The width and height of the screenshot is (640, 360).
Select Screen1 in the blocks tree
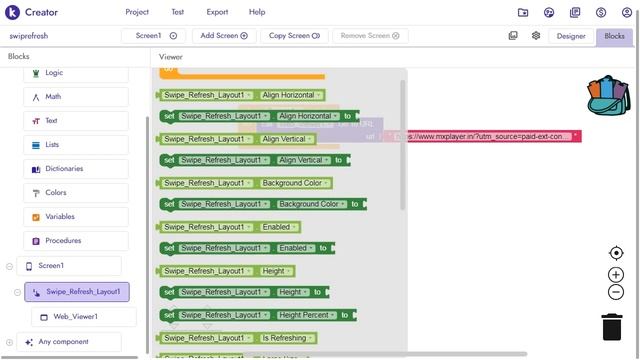69,266
